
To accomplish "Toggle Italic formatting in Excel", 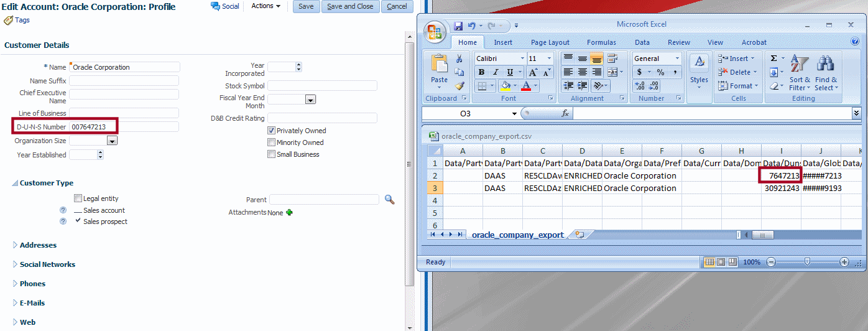I will point(496,72).
